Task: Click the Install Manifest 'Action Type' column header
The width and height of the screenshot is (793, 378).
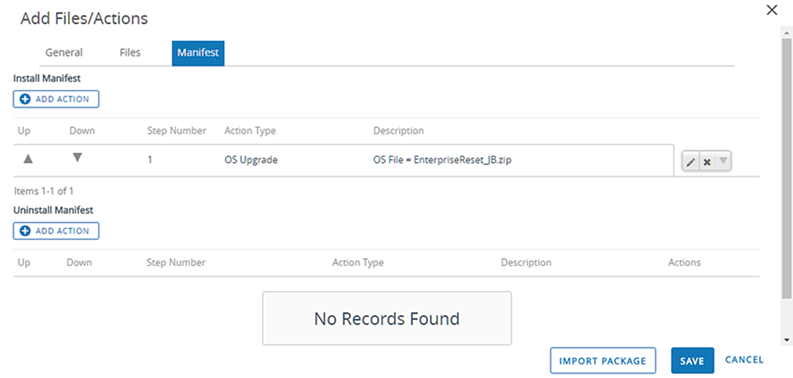Action: coord(250,131)
